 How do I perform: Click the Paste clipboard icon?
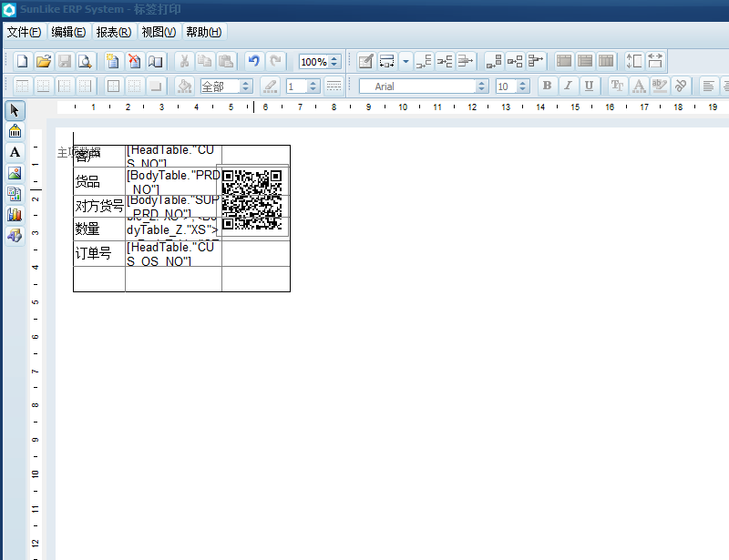point(226,61)
